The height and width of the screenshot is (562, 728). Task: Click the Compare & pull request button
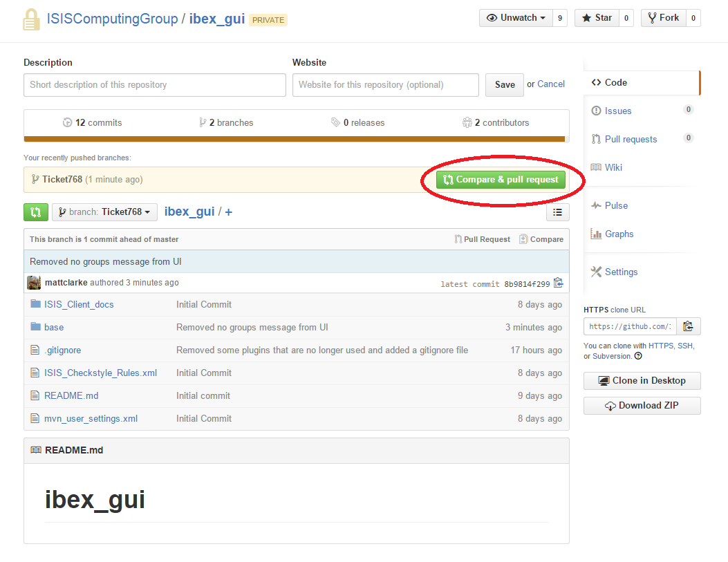(x=501, y=180)
